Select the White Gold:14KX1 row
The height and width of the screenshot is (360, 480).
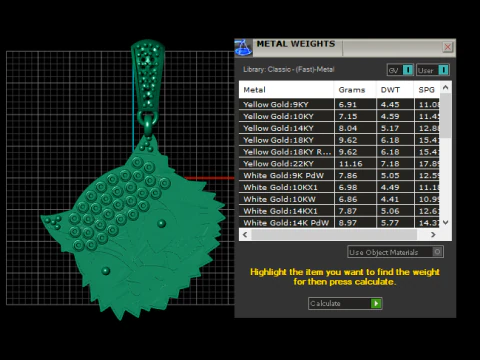(x=339, y=211)
